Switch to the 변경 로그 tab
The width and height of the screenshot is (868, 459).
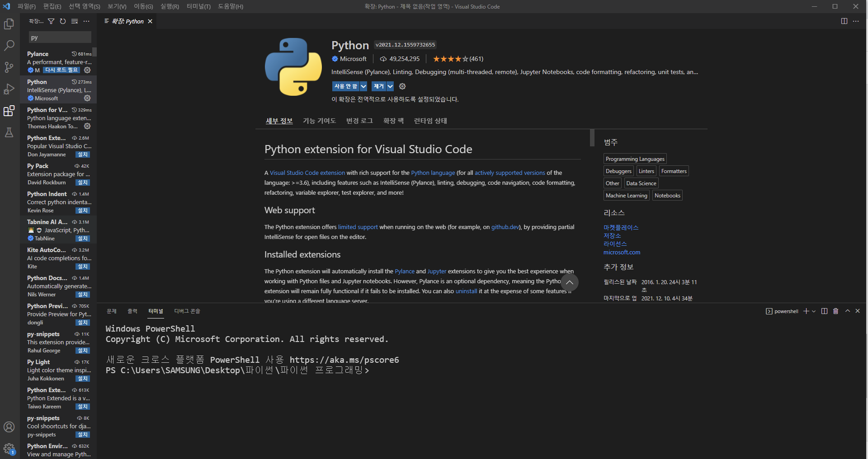pos(359,121)
